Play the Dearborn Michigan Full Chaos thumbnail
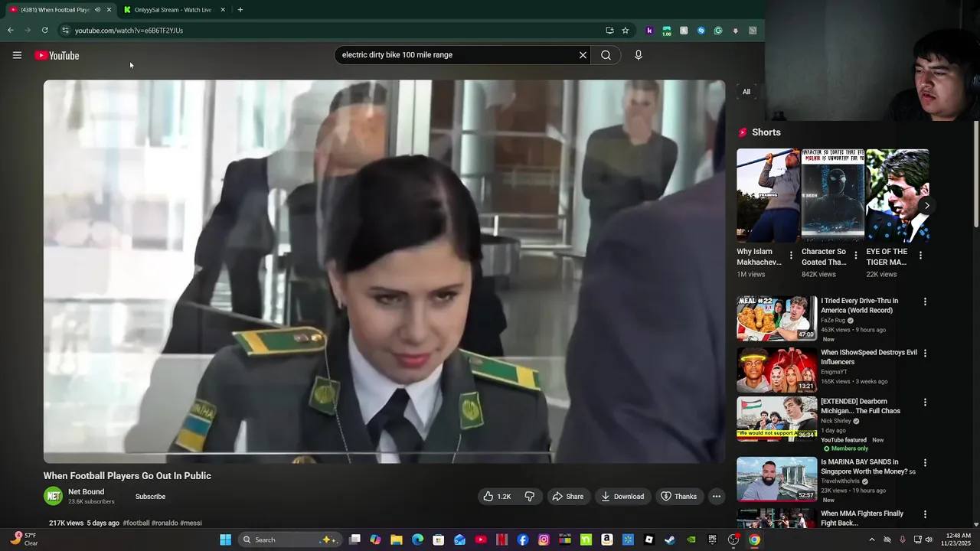 pos(777,419)
